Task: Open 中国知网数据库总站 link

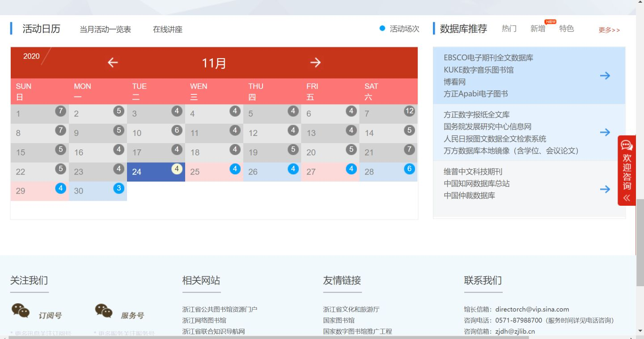Action: tap(477, 183)
